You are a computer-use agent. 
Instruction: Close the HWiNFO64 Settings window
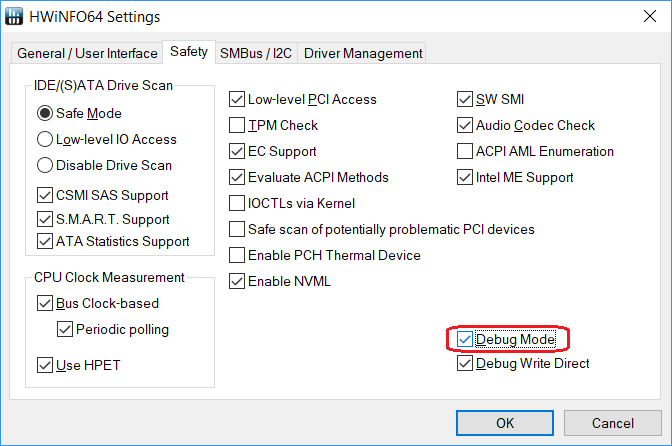tap(650, 16)
